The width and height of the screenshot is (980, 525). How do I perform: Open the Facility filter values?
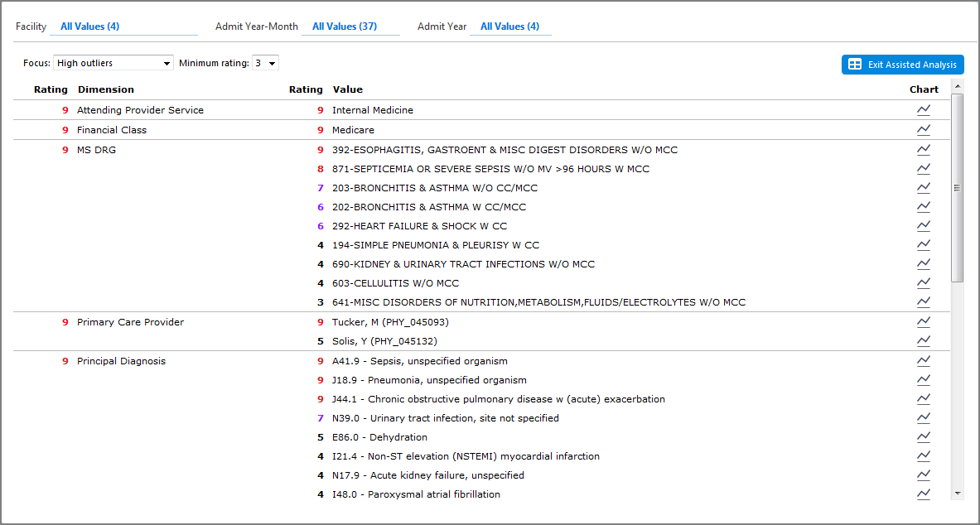pyautogui.click(x=89, y=26)
